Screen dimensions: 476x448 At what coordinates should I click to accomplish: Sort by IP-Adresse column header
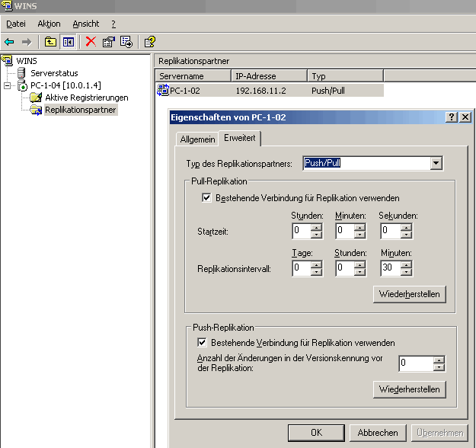point(269,76)
